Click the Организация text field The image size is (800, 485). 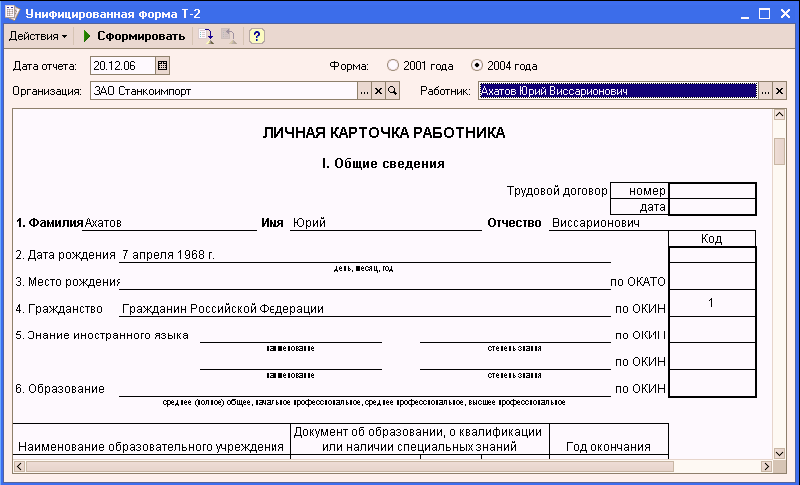[222, 91]
